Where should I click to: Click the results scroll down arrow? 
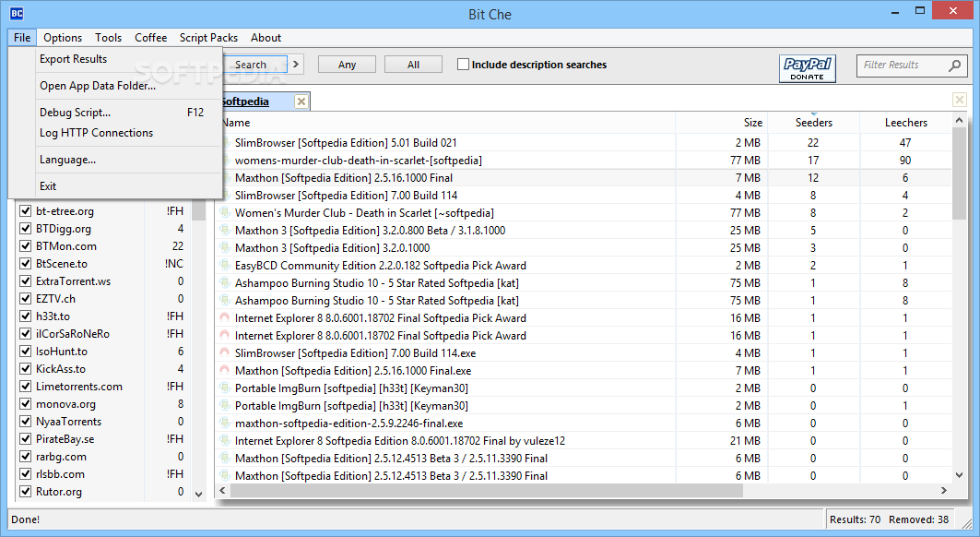click(959, 476)
